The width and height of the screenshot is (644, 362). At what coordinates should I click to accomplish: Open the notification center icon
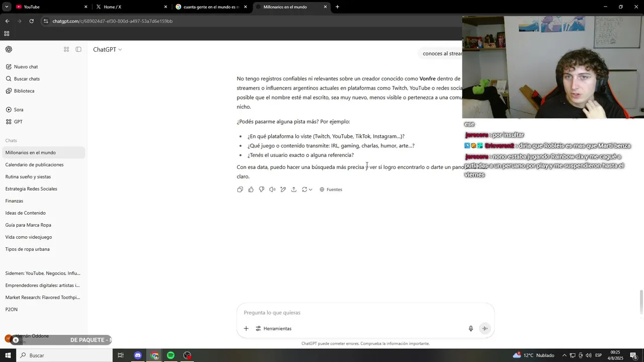point(634,355)
